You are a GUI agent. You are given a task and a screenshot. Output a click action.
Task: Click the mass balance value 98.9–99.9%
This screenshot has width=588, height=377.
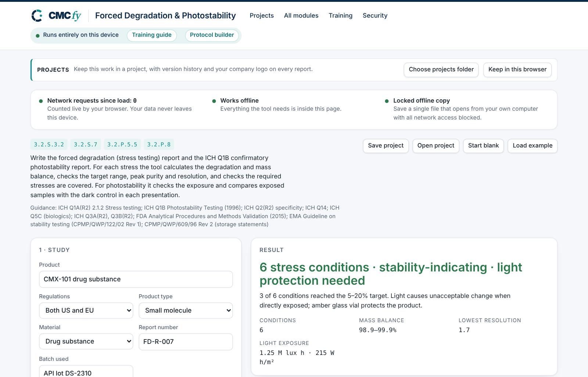[377, 330]
